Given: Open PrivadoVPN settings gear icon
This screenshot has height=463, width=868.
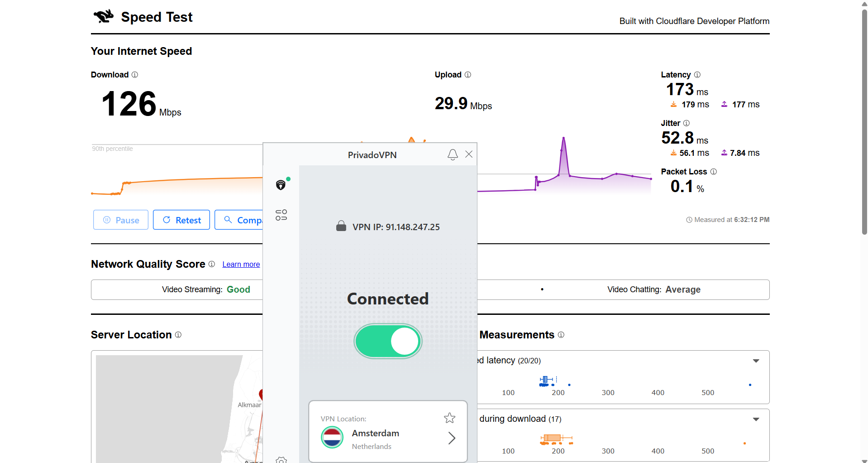Looking at the screenshot, I should [x=281, y=460].
